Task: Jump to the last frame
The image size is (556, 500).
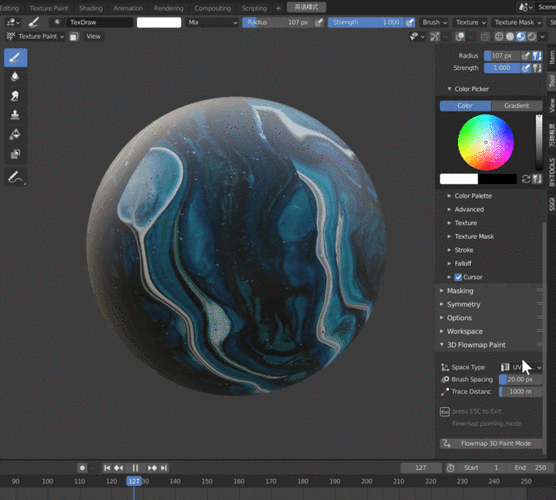Action: (x=163, y=468)
